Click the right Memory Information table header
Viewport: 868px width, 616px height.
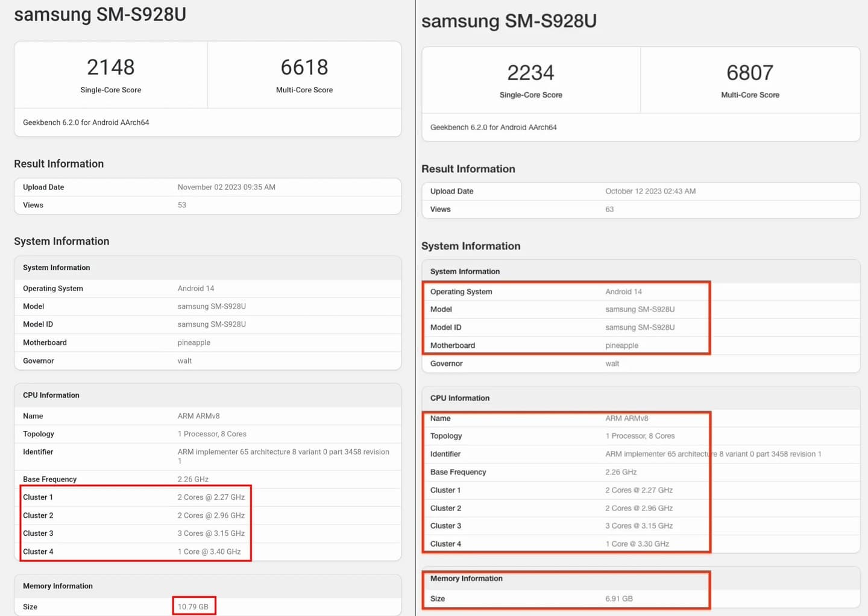[641, 579]
